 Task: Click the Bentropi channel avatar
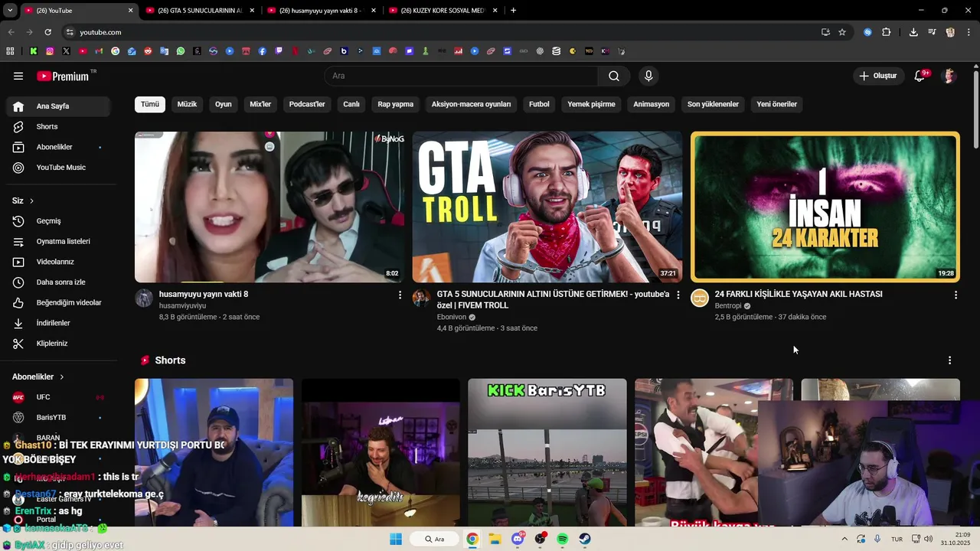tap(700, 298)
